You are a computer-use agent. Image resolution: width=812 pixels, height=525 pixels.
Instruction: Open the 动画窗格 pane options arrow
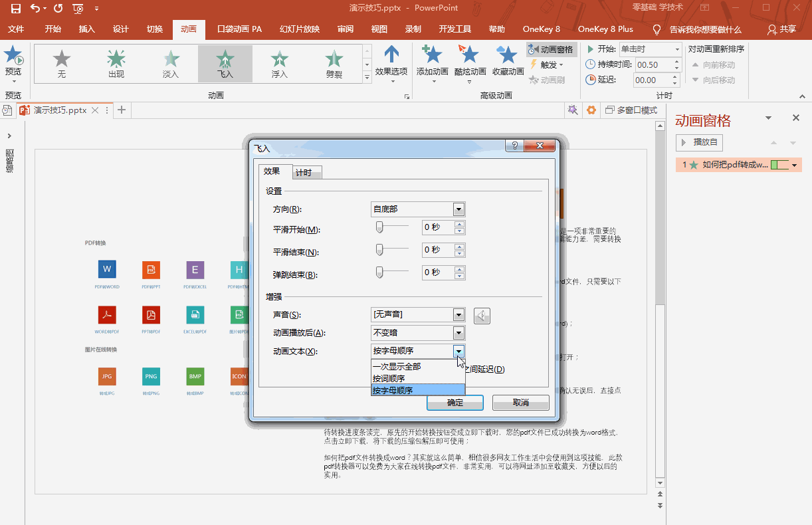tap(769, 118)
